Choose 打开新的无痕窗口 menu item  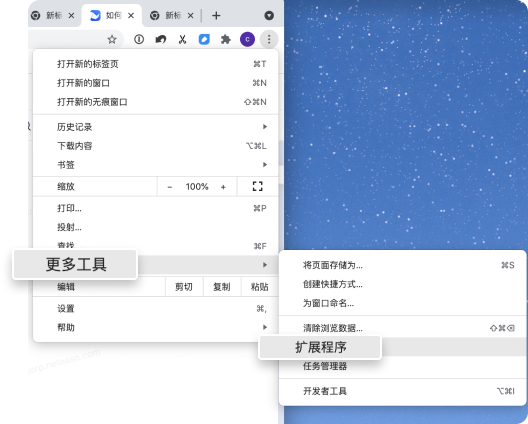pyautogui.click(x=156, y=102)
